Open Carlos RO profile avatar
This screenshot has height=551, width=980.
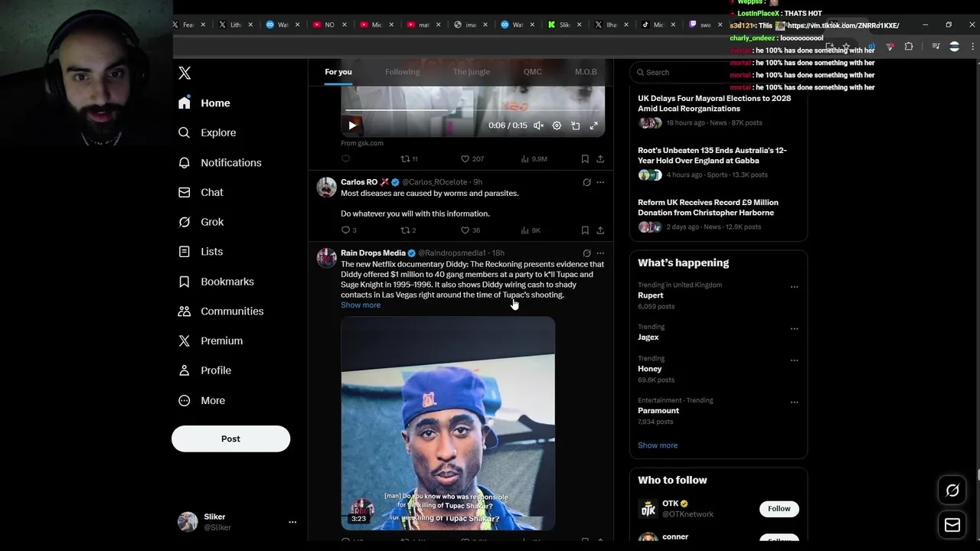click(x=327, y=187)
